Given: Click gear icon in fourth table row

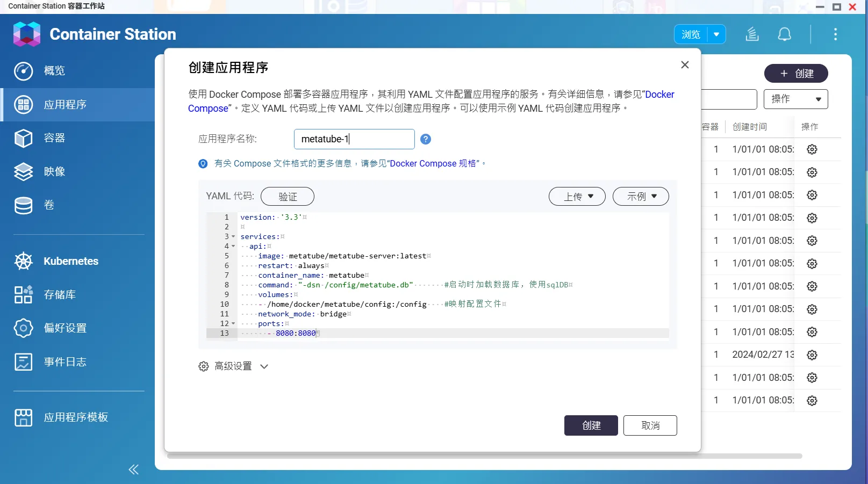Looking at the screenshot, I should [812, 218].
